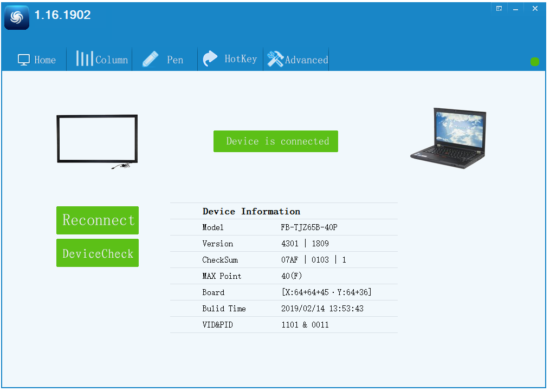Image resolution: width=550 pixels, height=392 pixels.
Task: Click the version number 1.16.1902
Action: 62,15
